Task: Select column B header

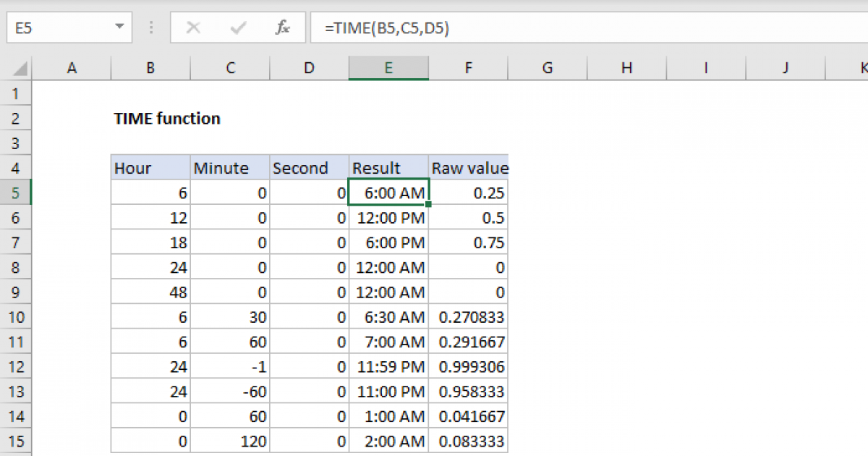Action: coord(150,68)
